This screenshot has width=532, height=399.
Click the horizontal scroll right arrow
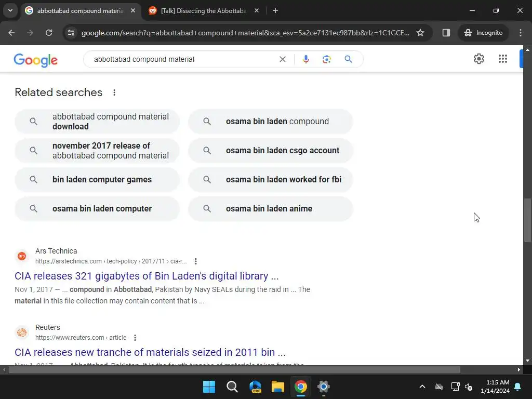click(x=519, y=369)
